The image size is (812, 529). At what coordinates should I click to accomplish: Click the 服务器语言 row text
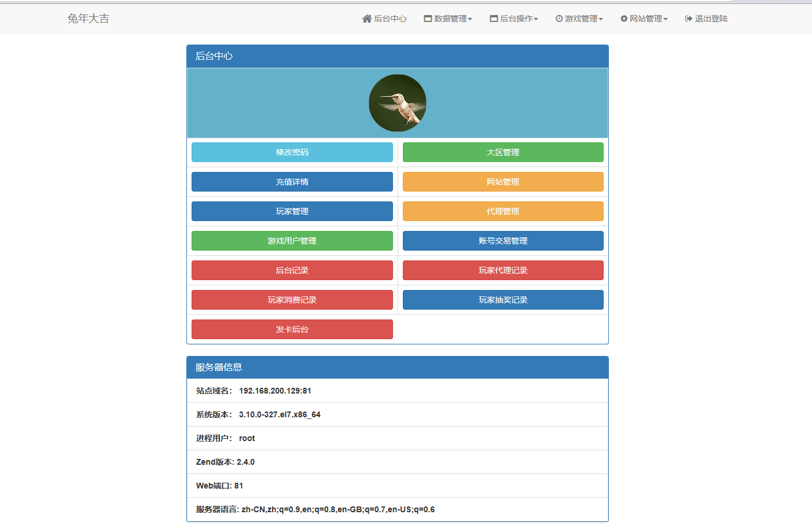[x=315, y=509]
